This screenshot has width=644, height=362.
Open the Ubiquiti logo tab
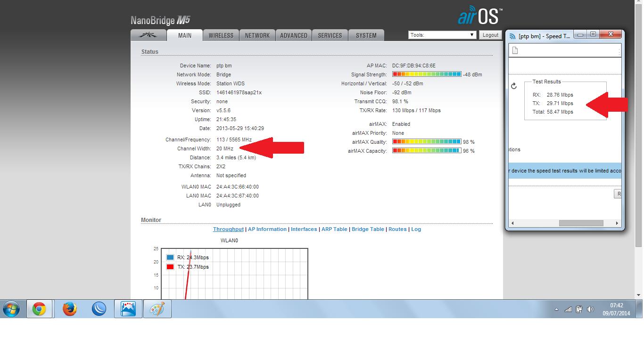tap(149, 35)
